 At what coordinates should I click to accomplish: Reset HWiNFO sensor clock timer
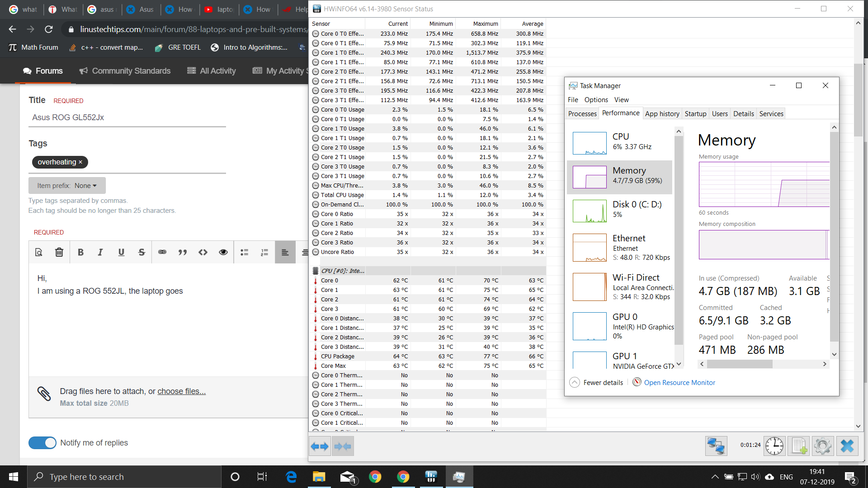pos(774,446)
